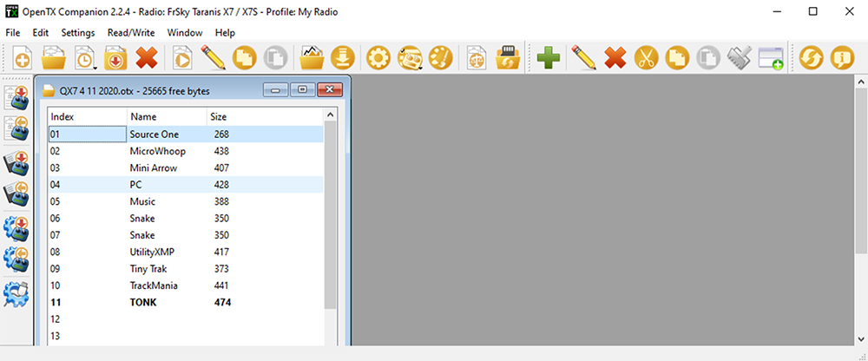This screenshot has height=361, width=868.
Task: Minimize the QX7 4 11 2020.otx window
Action: (275, 89)
